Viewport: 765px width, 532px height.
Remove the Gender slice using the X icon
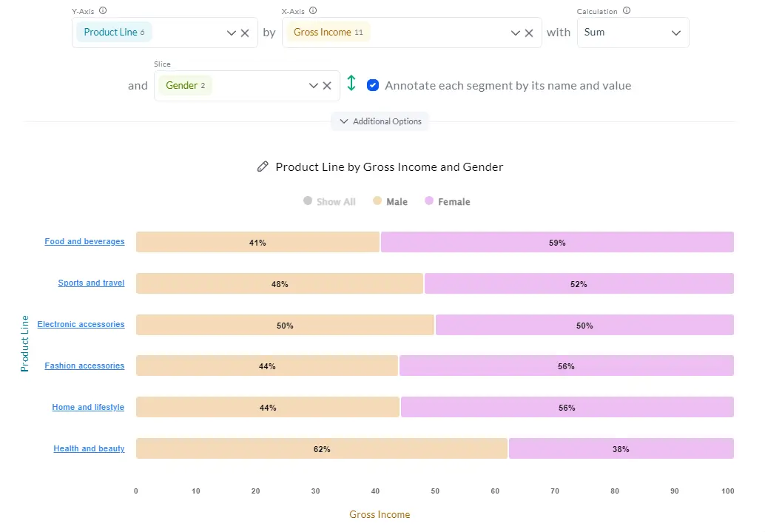[x=327, y=85]
